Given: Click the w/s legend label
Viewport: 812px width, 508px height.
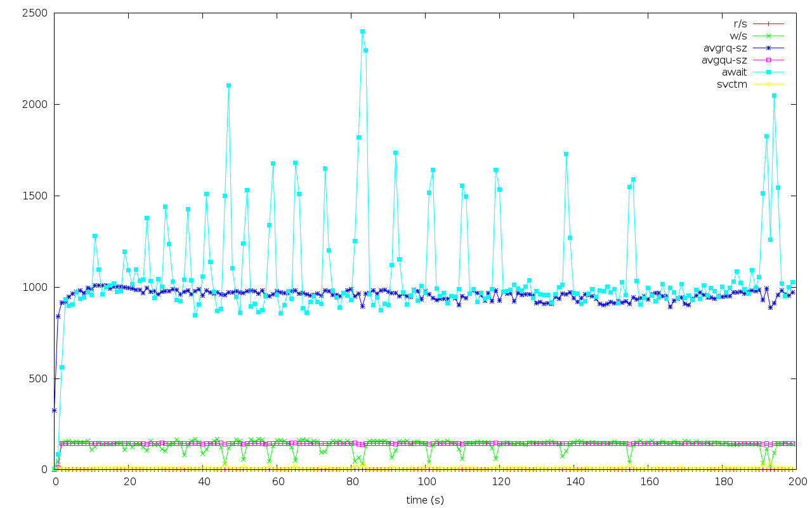Looking at the screenshot, I should (x=738, y=36).
